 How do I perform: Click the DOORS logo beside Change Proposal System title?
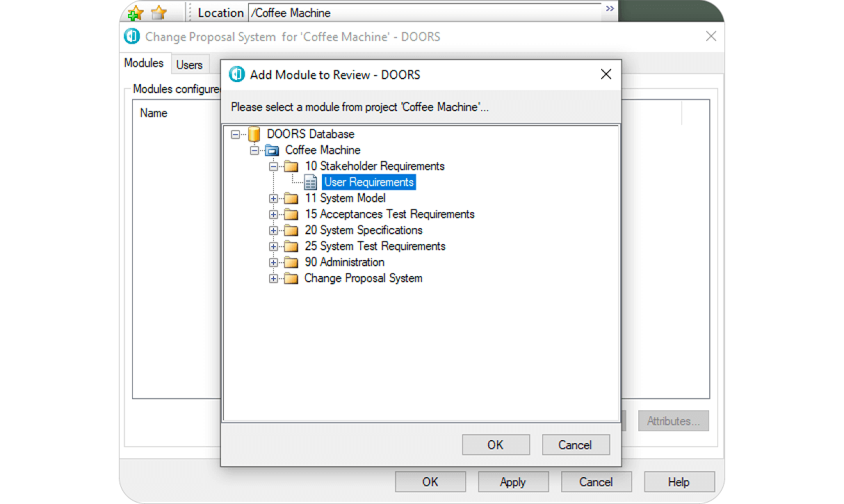[x=131, y=36]
